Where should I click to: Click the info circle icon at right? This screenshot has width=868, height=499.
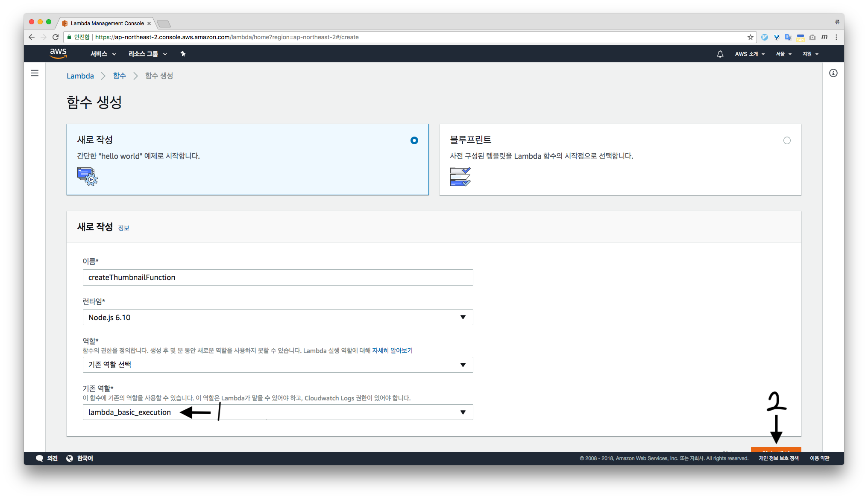833,73
